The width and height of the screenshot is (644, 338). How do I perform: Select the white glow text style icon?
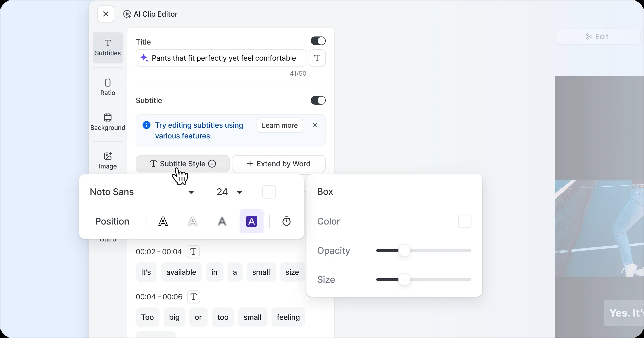pyautogui.click(x=193, y=221)
